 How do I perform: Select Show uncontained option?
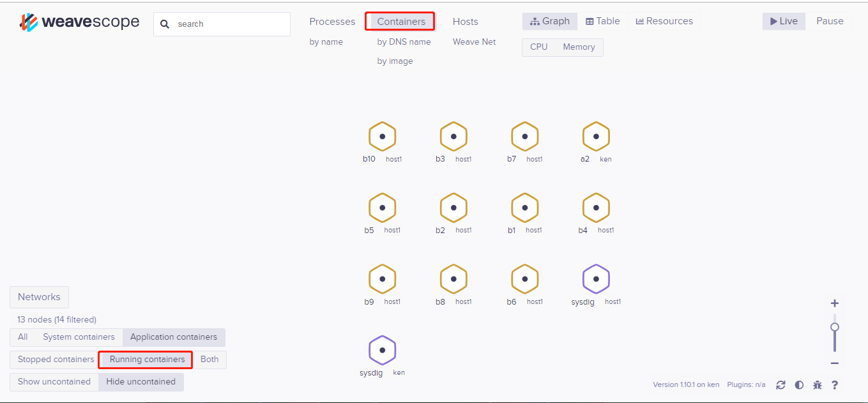(54, 381)
